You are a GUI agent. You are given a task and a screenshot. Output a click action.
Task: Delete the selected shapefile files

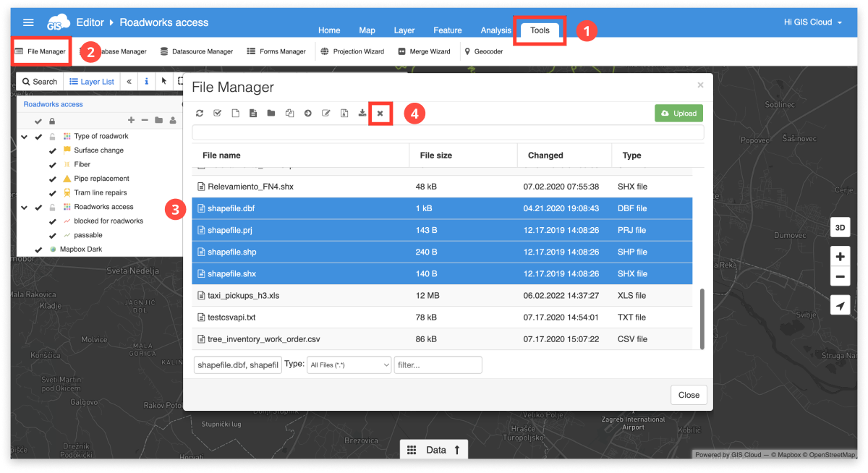380,113
